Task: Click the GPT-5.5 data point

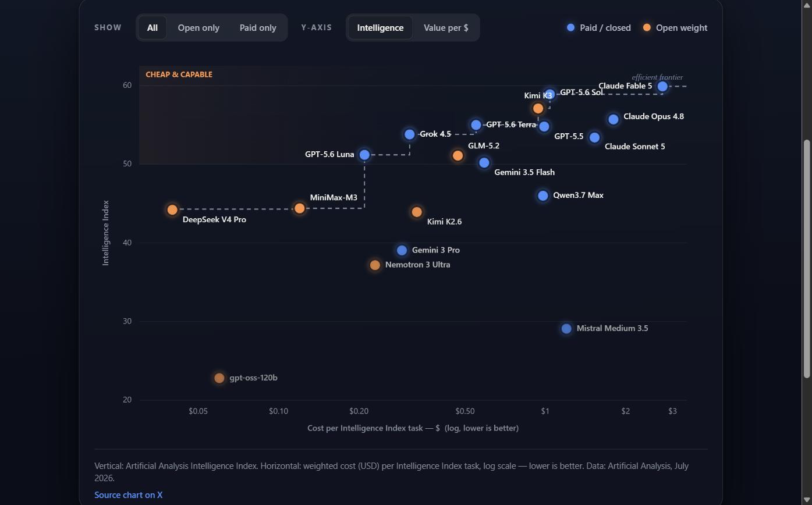Action: click(x=544, y=126)
